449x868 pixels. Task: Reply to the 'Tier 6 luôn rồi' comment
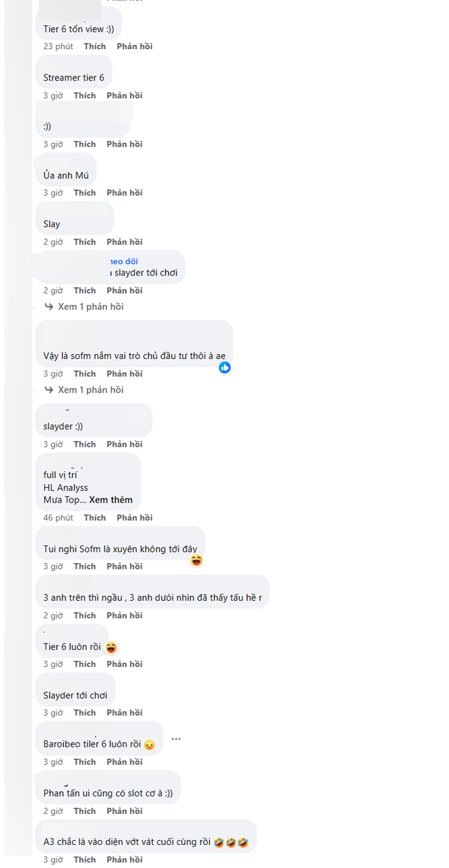click(x=125, y=664)
